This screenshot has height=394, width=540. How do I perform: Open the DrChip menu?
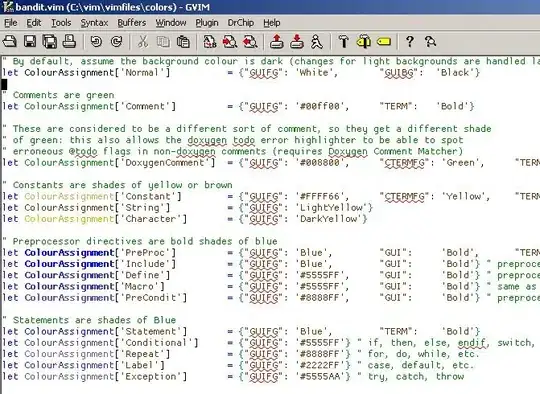click(241, 23)
